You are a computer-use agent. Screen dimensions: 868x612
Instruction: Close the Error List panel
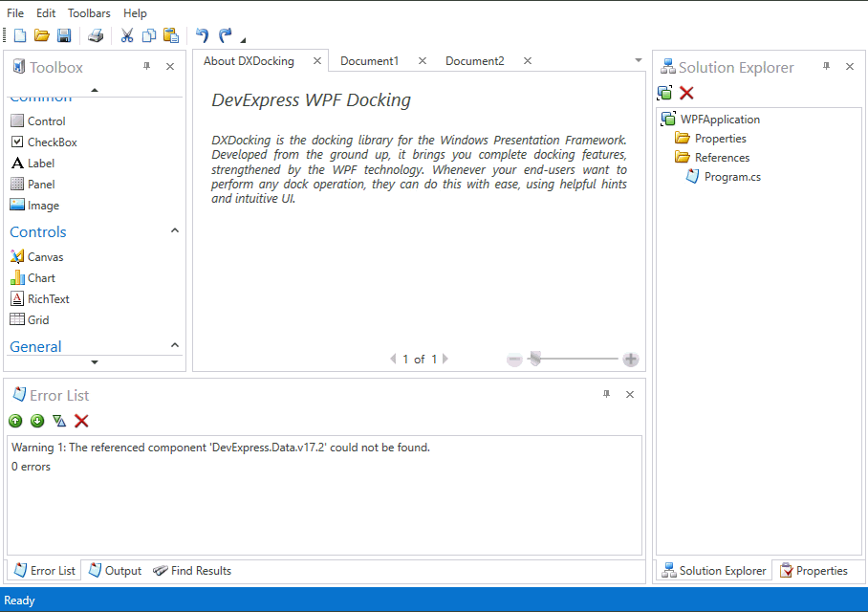tap(630, 394)
